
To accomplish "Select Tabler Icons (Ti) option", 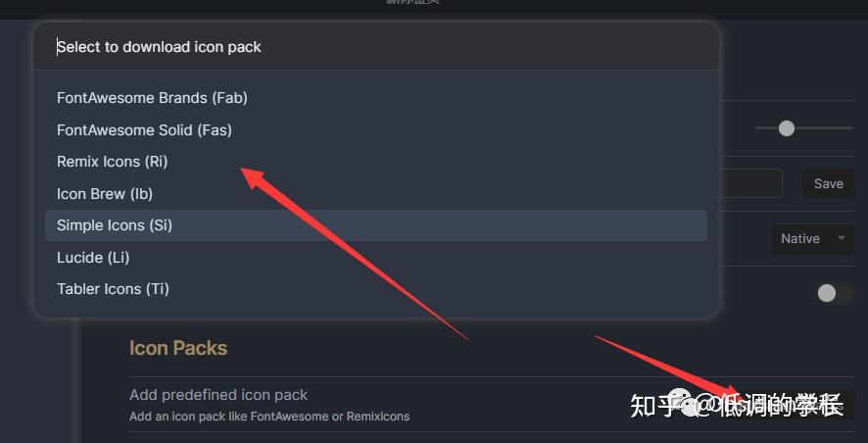I will (113, 289).
